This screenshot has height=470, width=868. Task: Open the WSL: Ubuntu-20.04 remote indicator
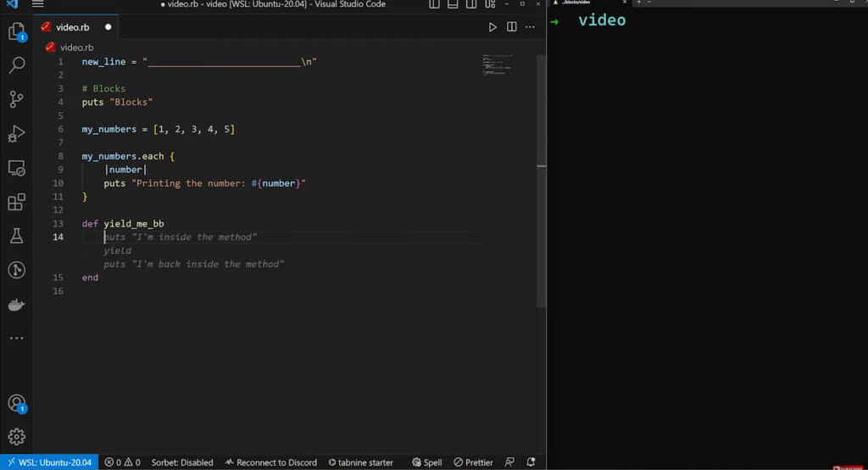pos(49,462)
